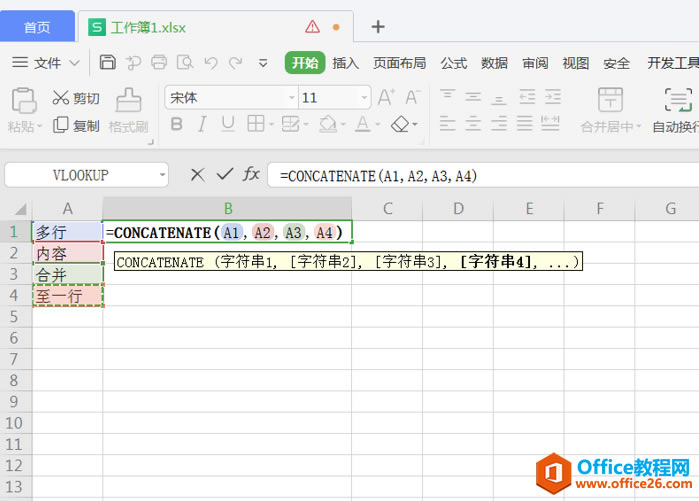Viewport: 699px width, 501px height.
Task: Justify text alignment icon
Action: tap(524, 123)
